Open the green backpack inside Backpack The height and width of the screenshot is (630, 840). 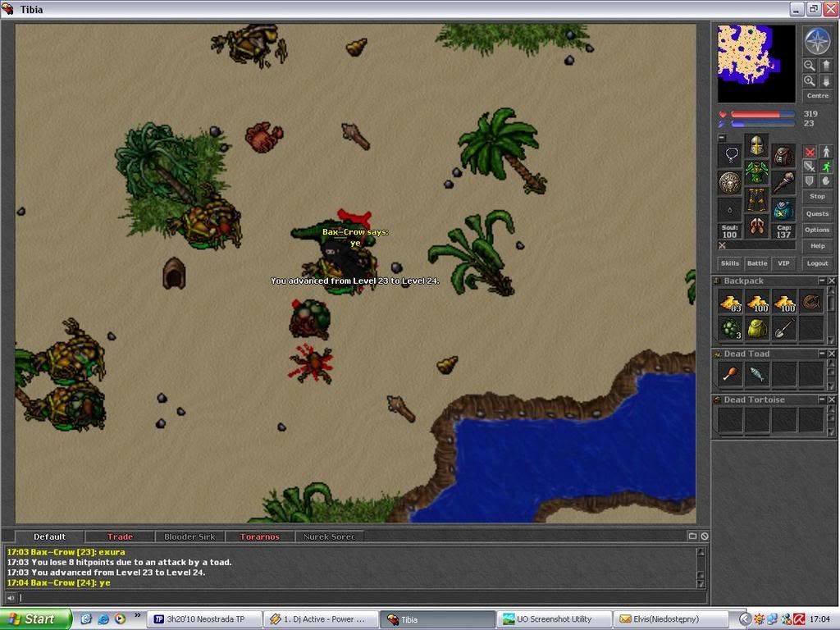pos(757,328)
